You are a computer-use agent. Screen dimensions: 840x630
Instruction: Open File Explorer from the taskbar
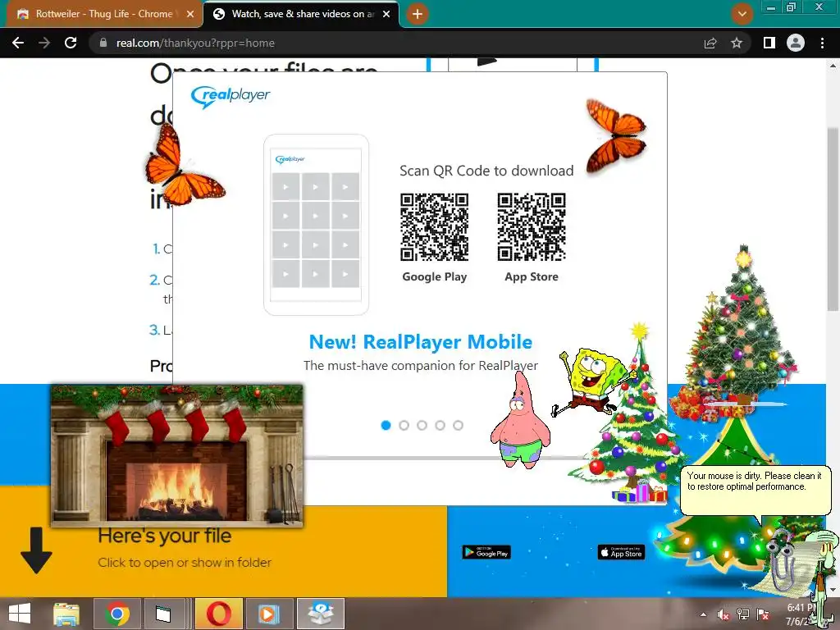[x=66, y=614]
